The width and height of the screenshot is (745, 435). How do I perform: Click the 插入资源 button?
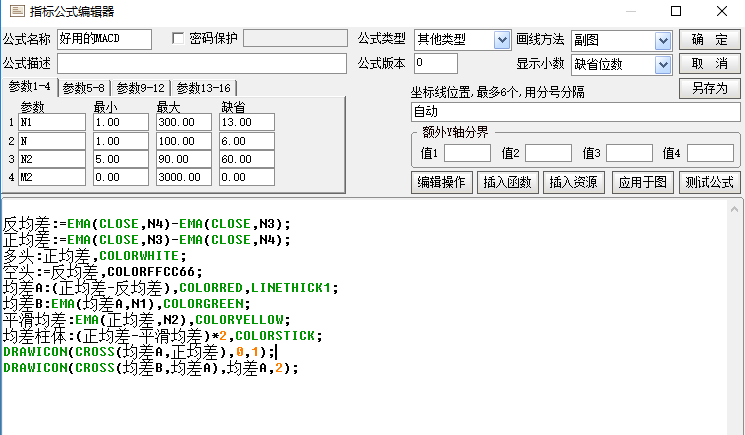coord(572,182)
